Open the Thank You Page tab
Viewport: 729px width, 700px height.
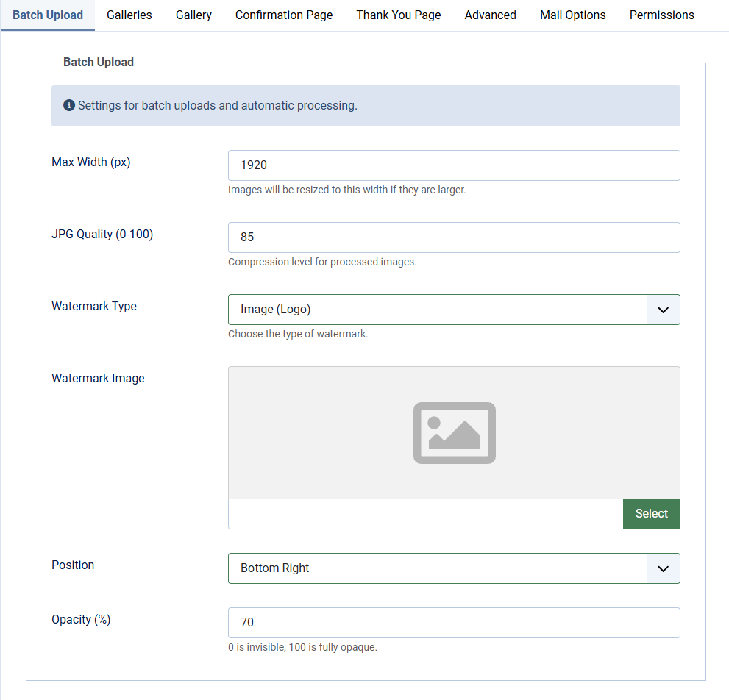tap(398, 15)
